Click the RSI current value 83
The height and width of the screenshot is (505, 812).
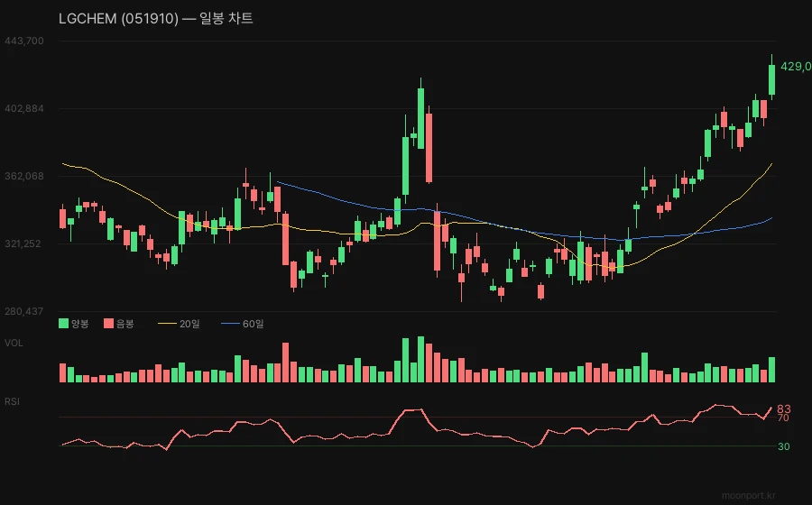pos(784,409)
